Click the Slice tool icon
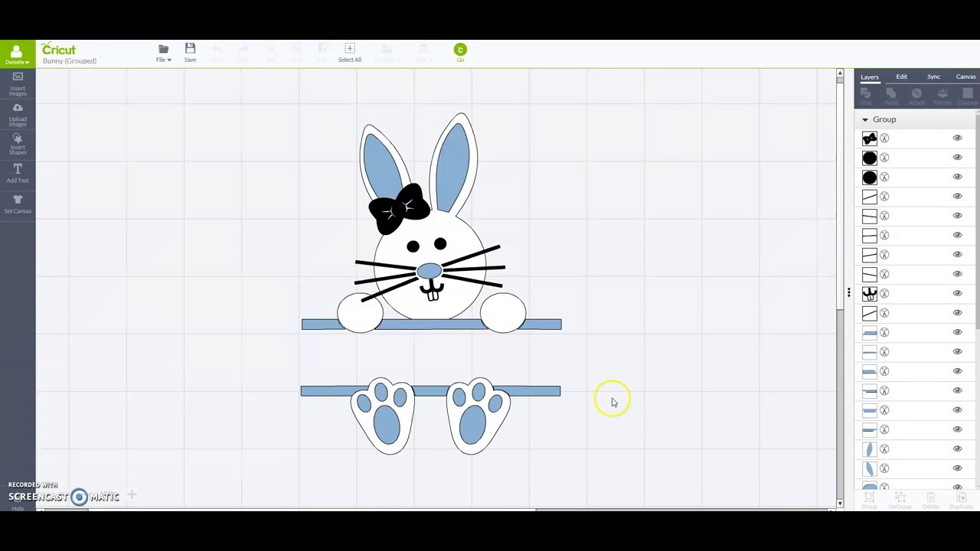 865,96
